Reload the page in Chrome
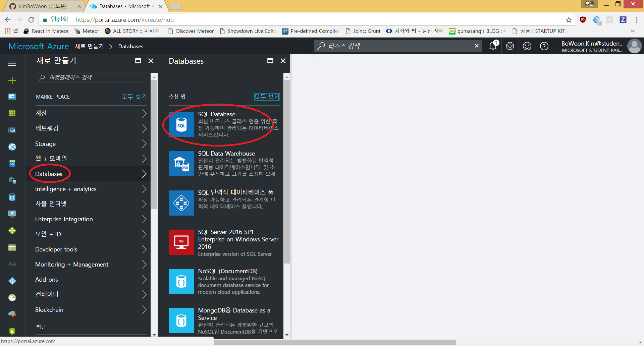Screen dimensions: 644x346 pyautogui.click(x=31, y=20)
